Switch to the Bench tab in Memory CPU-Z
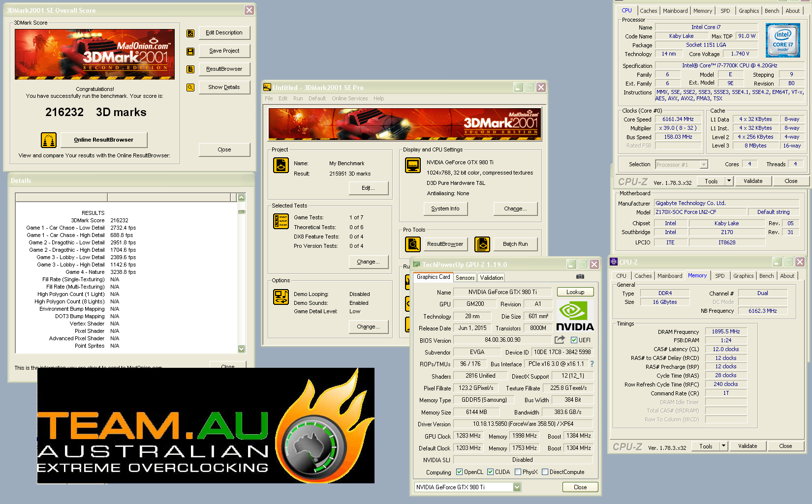Image resolution: width=812 pixels, height=504 pixels. click(766, 276)
